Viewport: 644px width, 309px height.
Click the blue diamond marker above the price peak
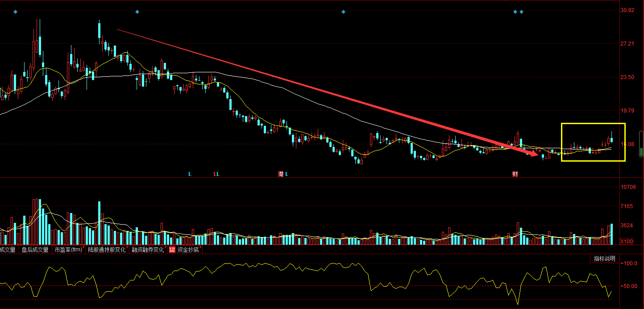click(137, 12)
